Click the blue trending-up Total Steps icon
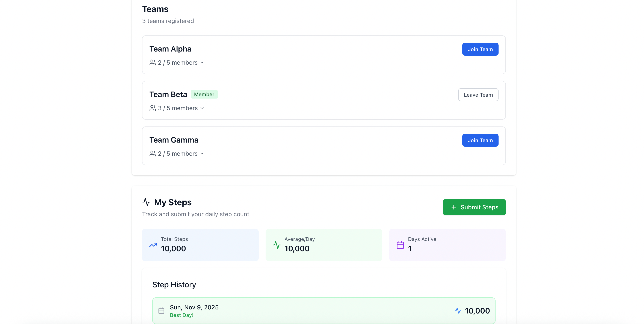644x324 pixels. click(x=153, y=245)
